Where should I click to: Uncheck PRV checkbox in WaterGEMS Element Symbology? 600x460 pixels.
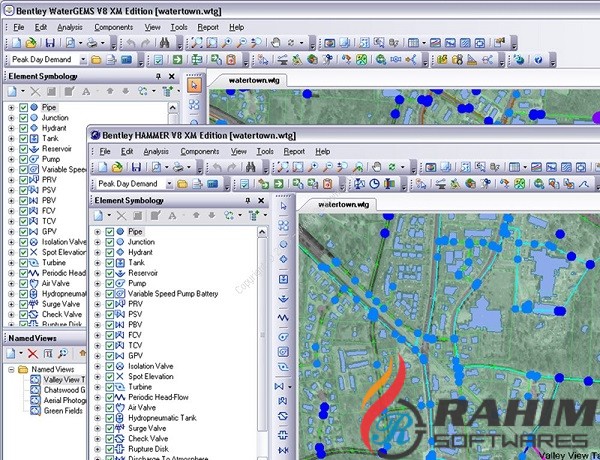[24, 180]
